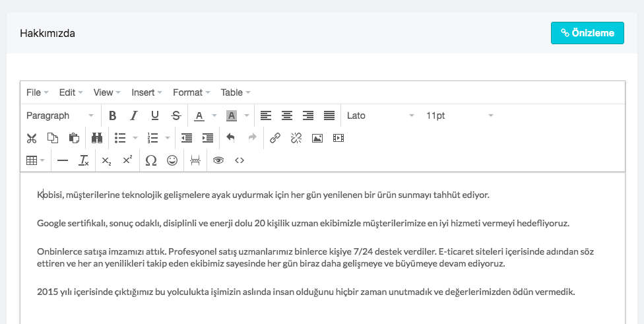
Task: Open background color picker dropdown arrow
Action: (247, 115)
